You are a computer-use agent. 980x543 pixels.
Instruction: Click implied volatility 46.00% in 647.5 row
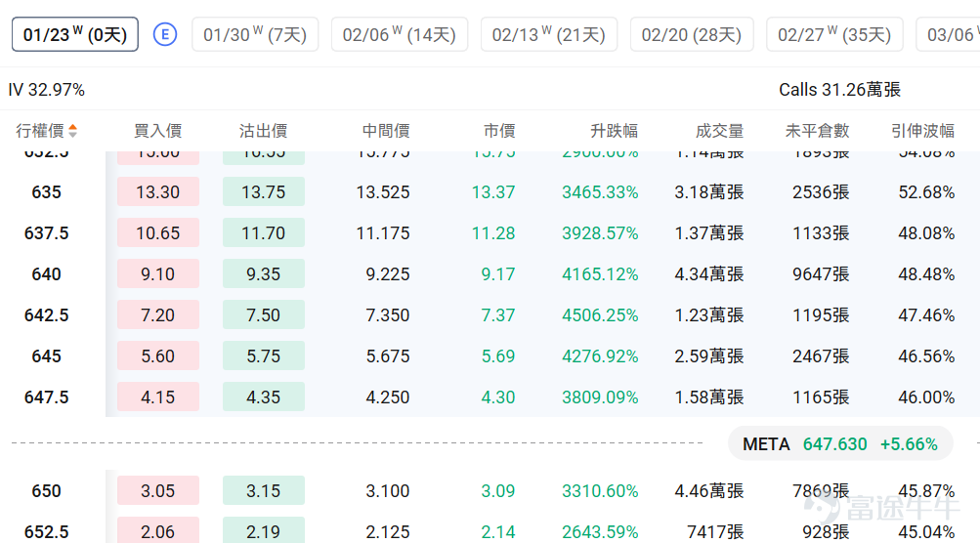click(926, 397)
